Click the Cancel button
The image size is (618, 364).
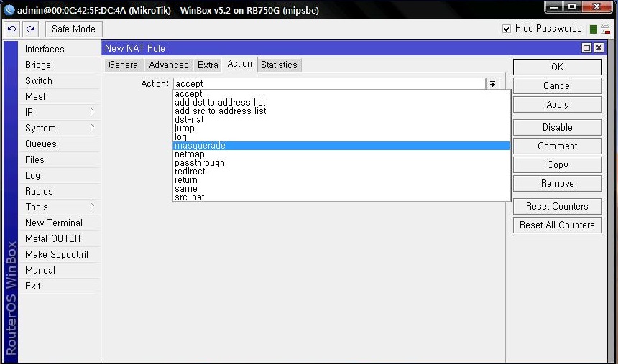tap(558, 85)
